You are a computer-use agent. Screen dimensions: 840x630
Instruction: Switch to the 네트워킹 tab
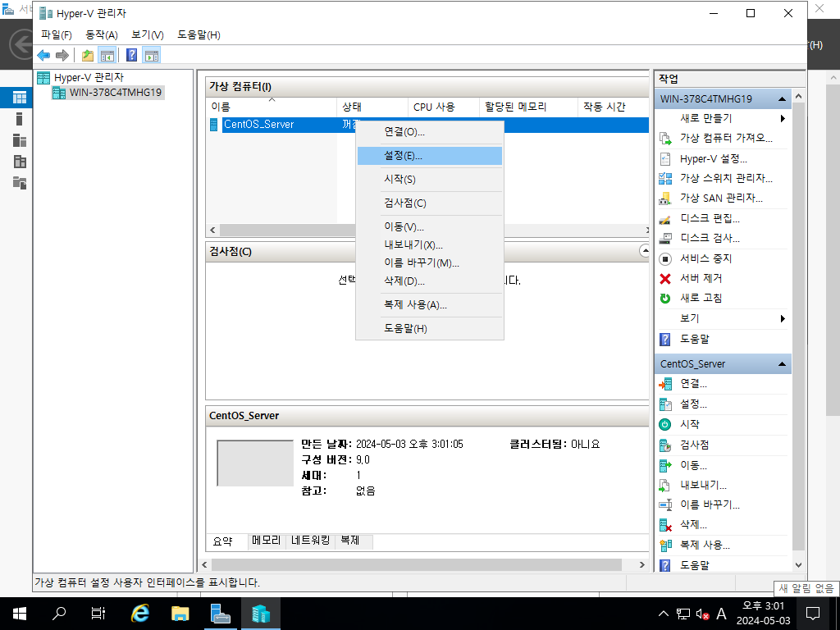(x=310, y=541)
